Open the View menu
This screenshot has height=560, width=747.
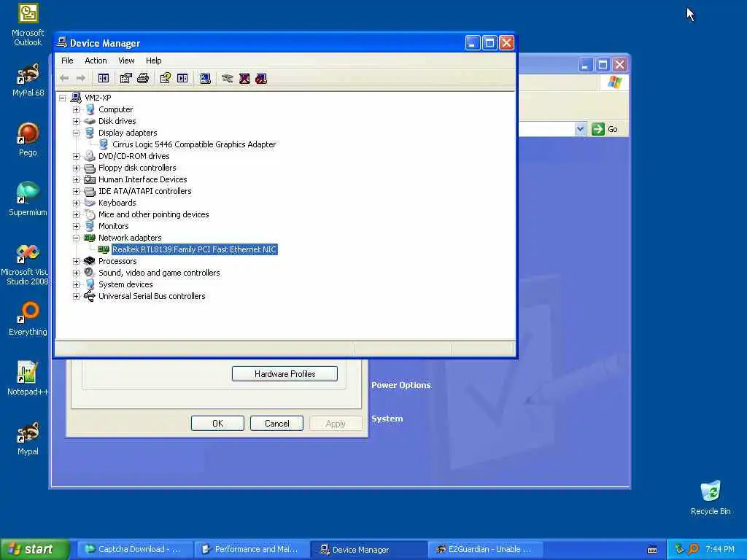pos(126,61)
